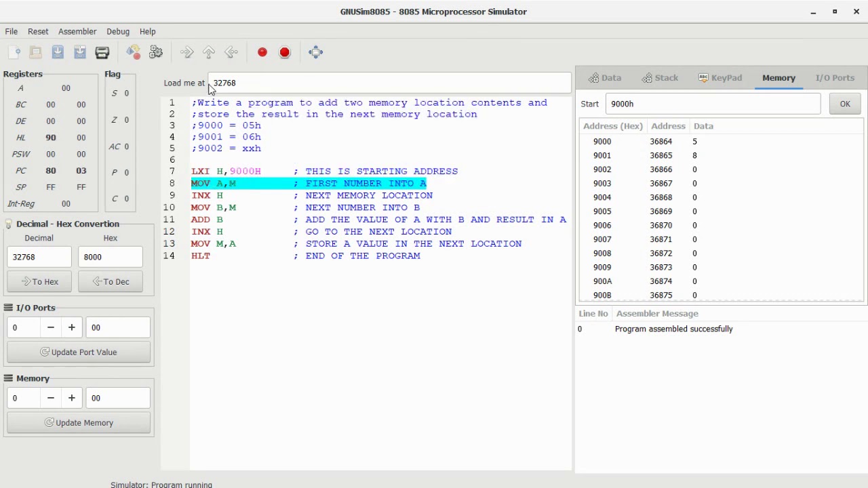
Task: Select the Memory tab
Action: pos(778,78)
